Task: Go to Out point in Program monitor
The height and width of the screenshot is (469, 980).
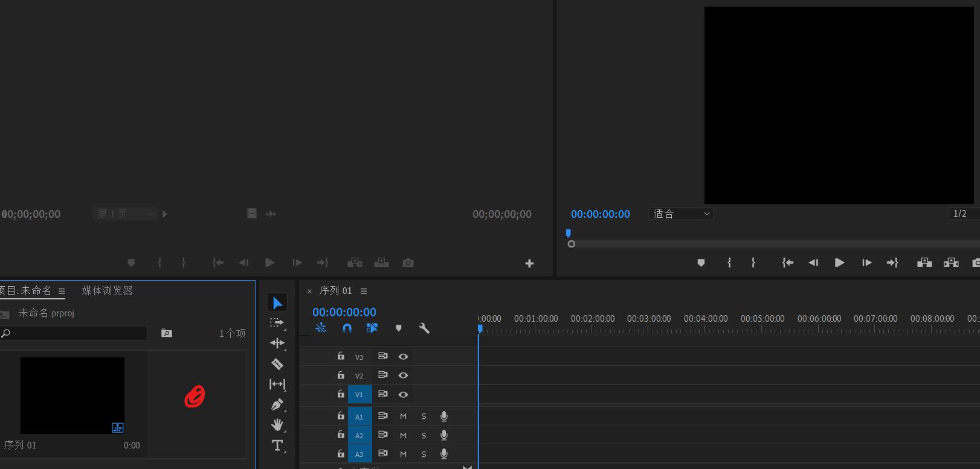Action: 892,263
